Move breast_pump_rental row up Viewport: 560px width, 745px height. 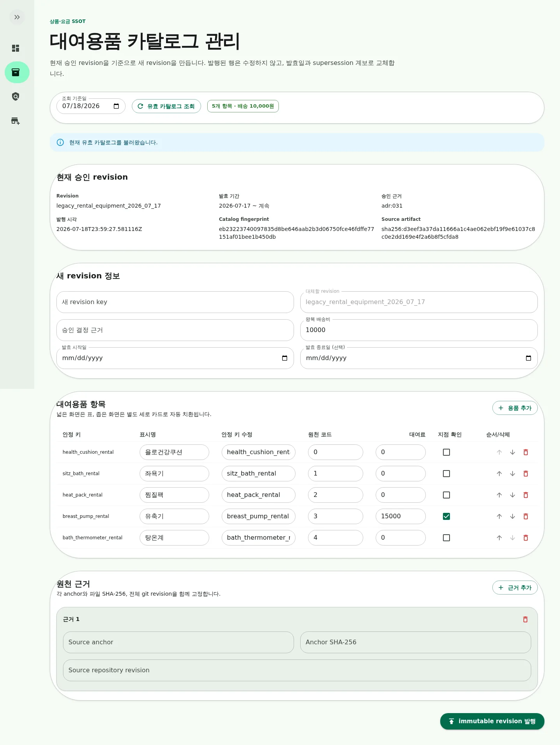point(499,516)
